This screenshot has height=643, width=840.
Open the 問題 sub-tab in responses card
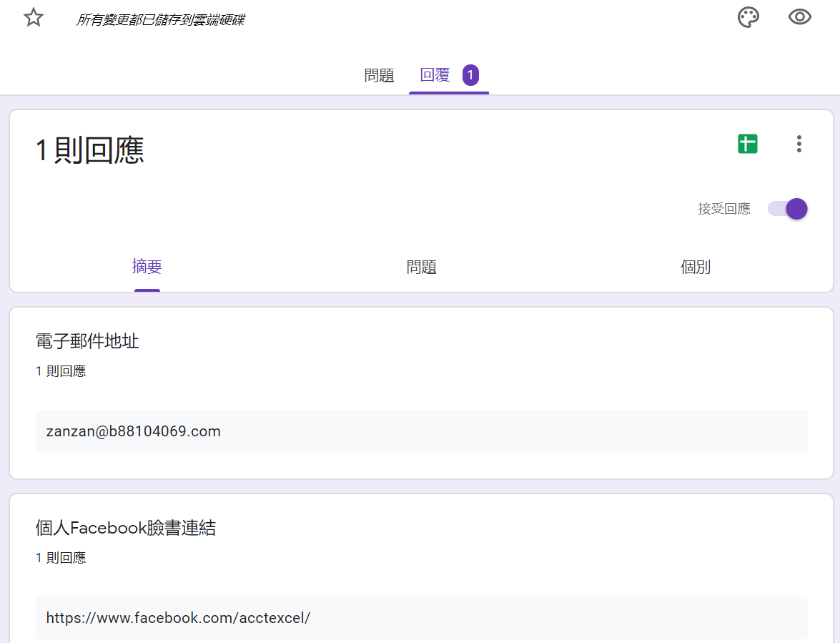coord(421,267)
